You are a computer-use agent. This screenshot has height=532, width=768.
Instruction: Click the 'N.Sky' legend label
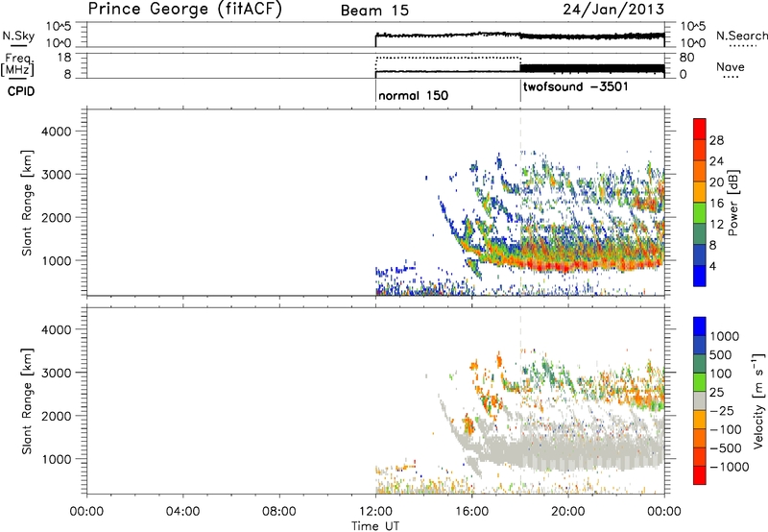pos(18,36)
